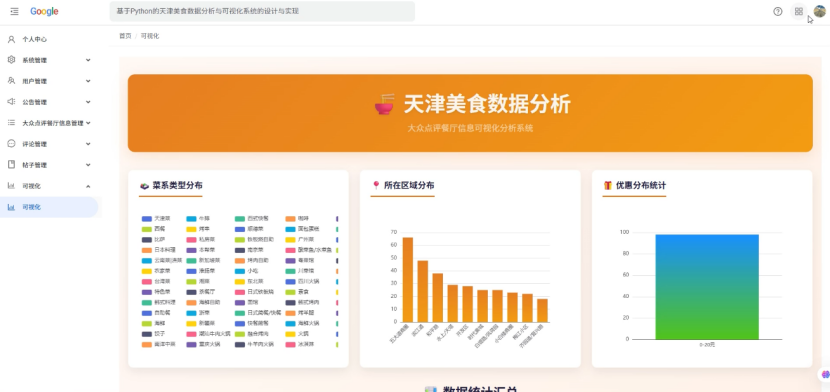Click the person icon beside 个人中心
This screenshot has width=830, height=392.
[11, 39]
